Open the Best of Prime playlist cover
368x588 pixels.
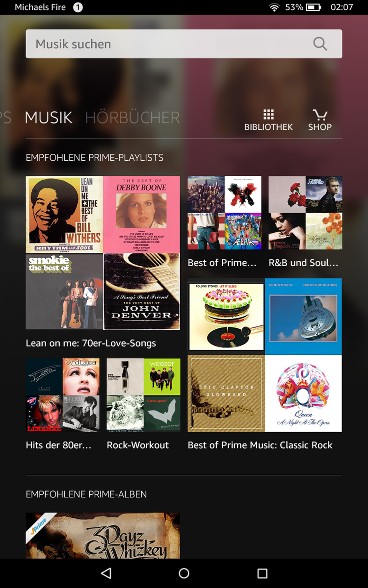(224, 213)
